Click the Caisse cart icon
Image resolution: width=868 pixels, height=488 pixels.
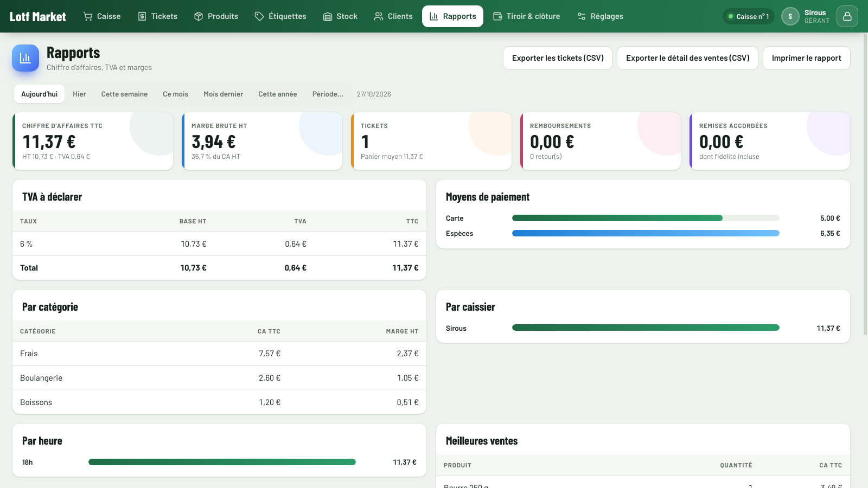[88, 16]
